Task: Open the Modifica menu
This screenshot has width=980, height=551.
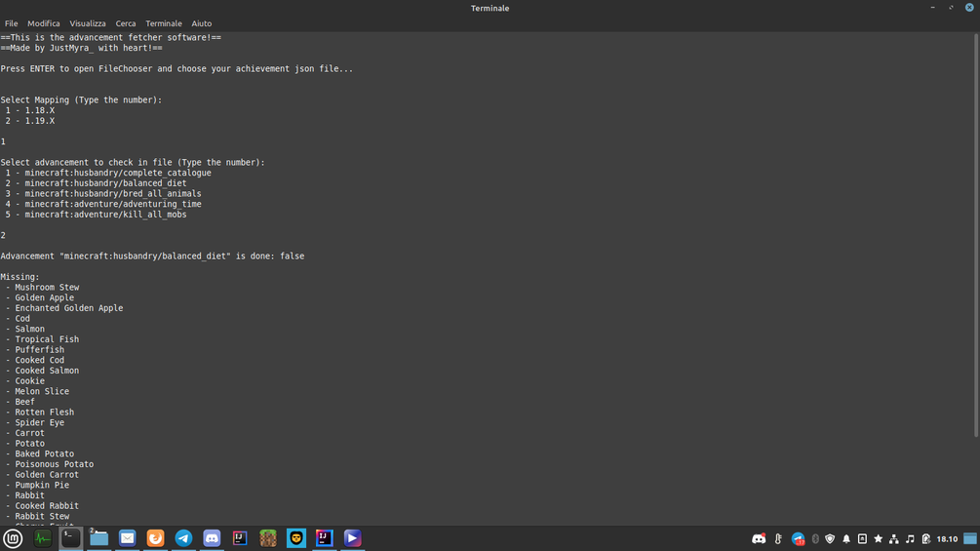Action: click(x=44, y=23)
